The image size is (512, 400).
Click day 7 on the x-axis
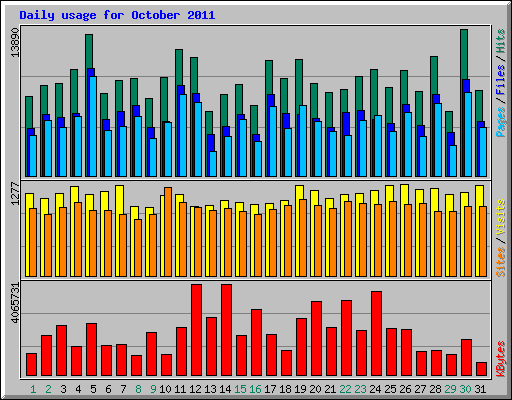[123, 389]
